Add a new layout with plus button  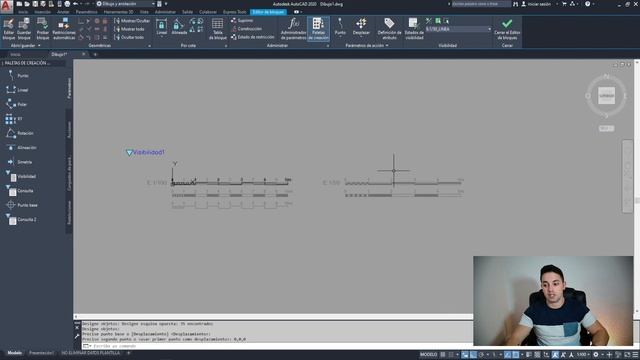[x=128, y=353]
